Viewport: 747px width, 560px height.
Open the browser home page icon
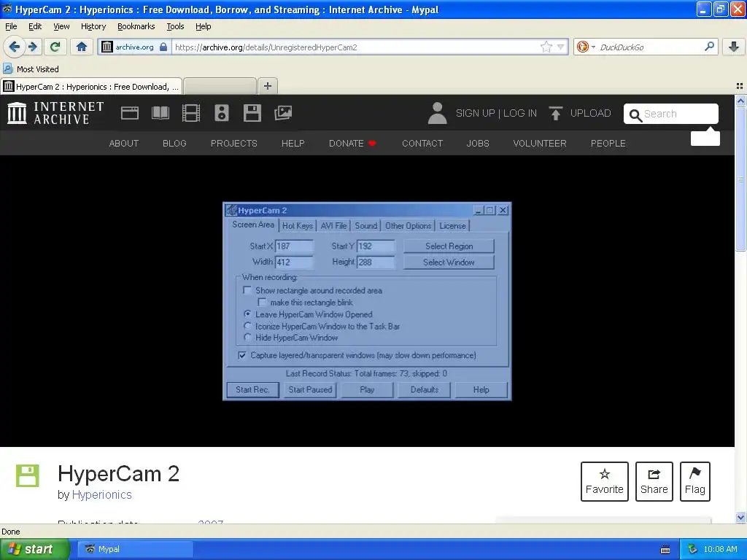pos(82,47)
